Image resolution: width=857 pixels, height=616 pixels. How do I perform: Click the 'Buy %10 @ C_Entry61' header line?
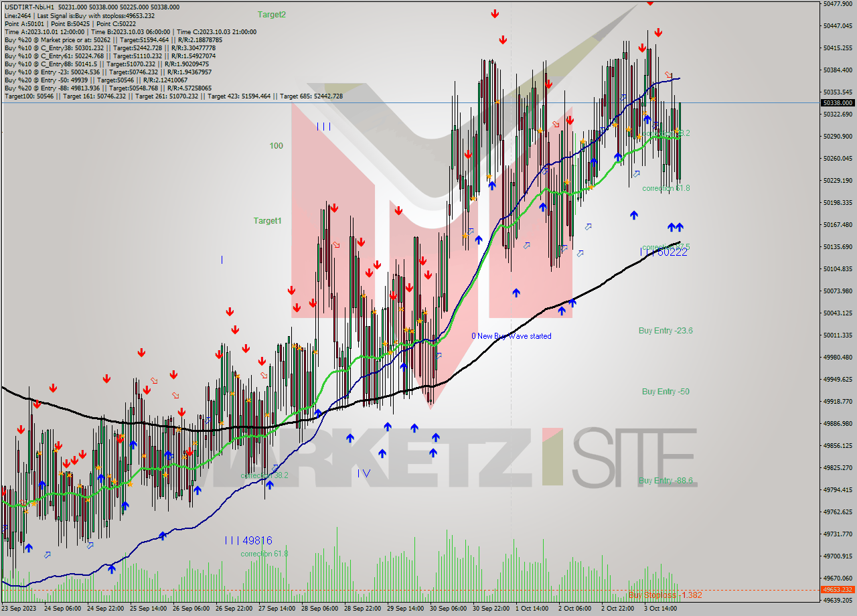click(110, 56)
